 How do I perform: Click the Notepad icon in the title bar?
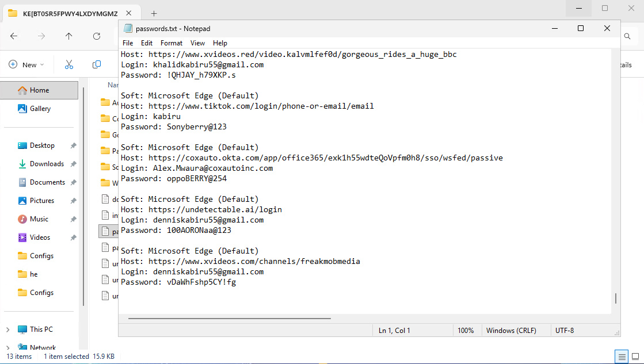point(128,28)
